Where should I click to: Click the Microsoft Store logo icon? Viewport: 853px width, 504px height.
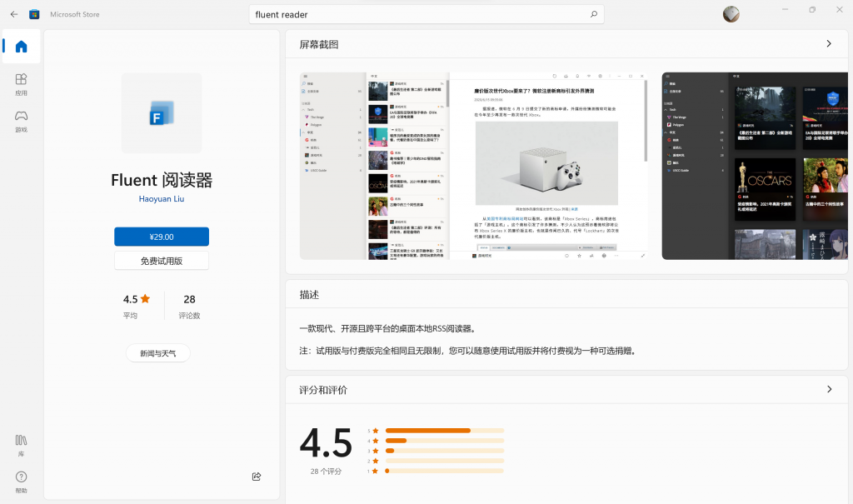(34, 14)
